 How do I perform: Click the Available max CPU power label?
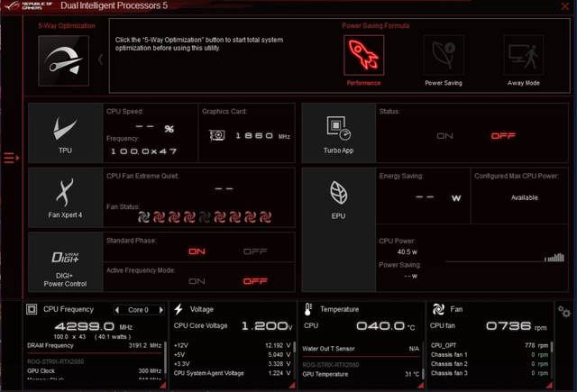pyautogui.click(x=525, y=197)
